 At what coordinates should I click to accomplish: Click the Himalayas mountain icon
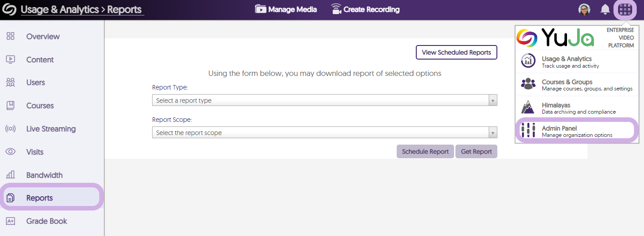click(528, 108)
